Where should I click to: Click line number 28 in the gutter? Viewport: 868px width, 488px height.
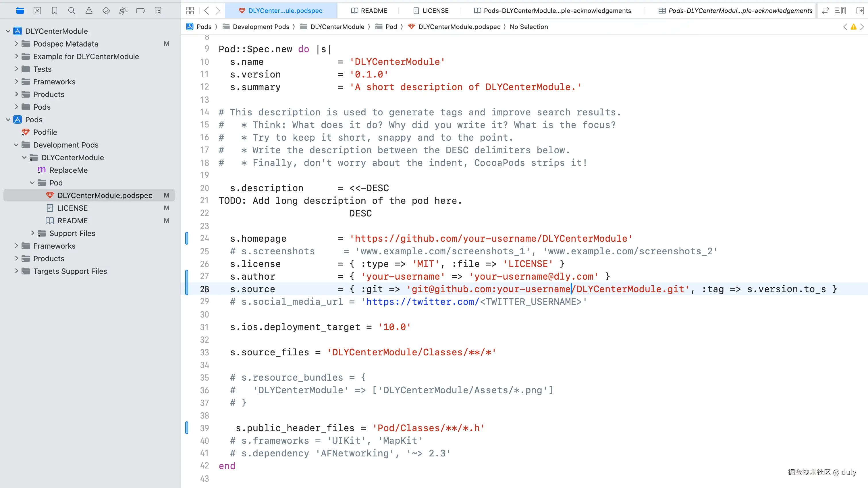tap(205, 289)
